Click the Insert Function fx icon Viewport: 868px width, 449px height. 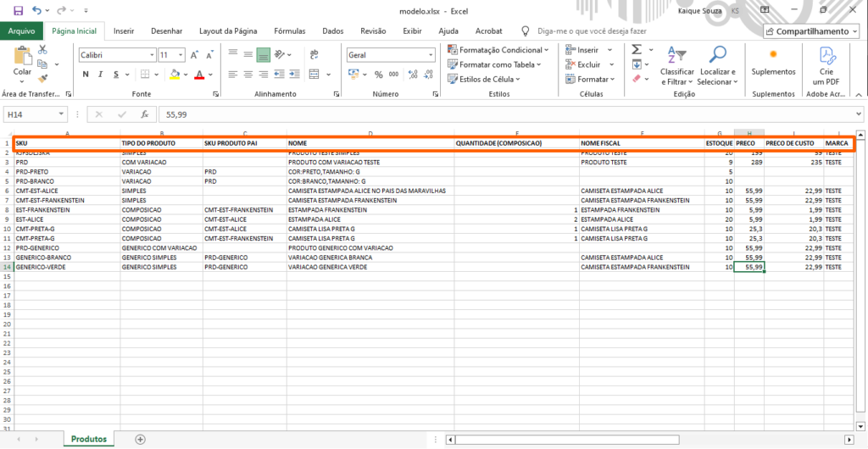point(144,114)
